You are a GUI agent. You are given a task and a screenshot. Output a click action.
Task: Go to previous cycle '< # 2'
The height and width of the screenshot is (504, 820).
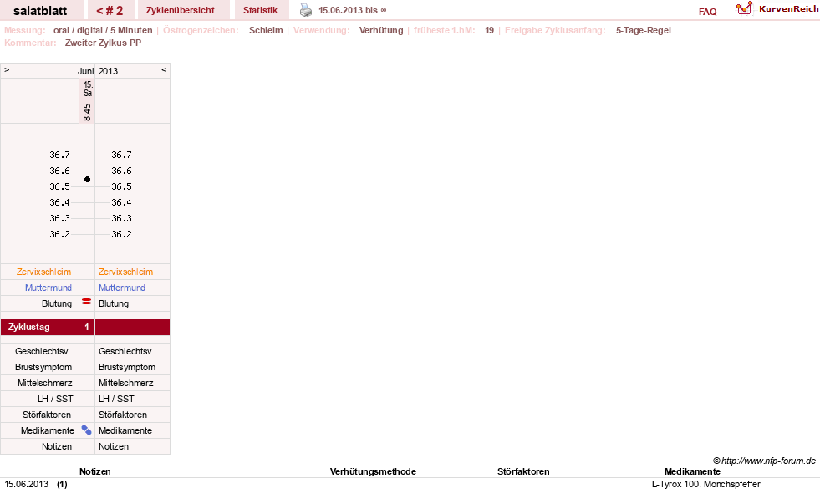pyautogui.click(x=110, y=10)
